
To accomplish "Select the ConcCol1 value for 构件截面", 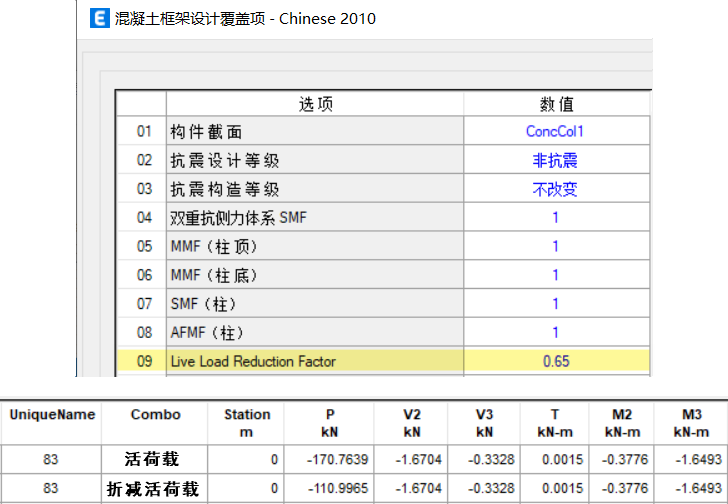I will click(555, 132).
